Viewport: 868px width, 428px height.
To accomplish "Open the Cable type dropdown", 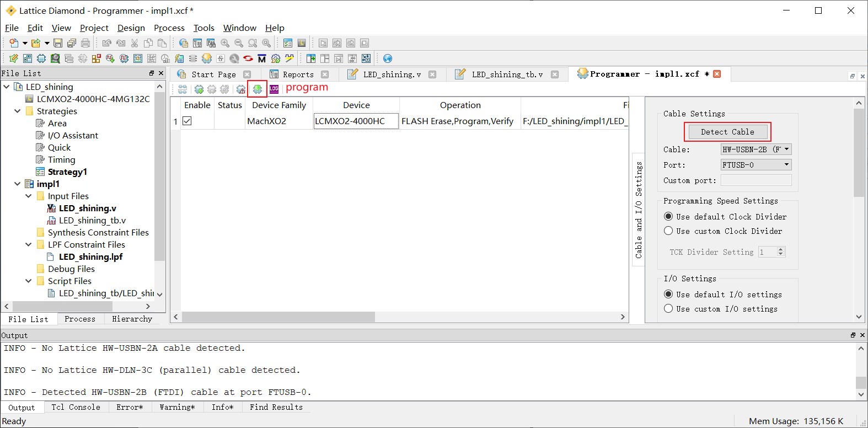I will tap(756, 149).
